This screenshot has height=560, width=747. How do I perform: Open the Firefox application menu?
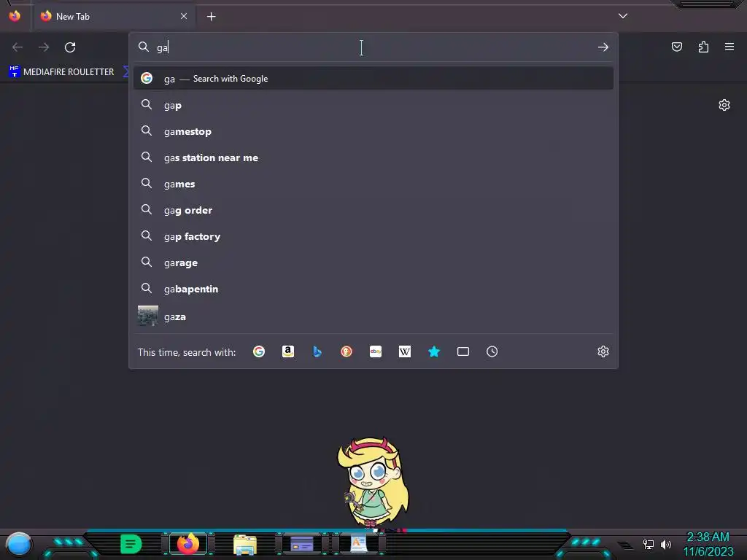tap(729, 47)
